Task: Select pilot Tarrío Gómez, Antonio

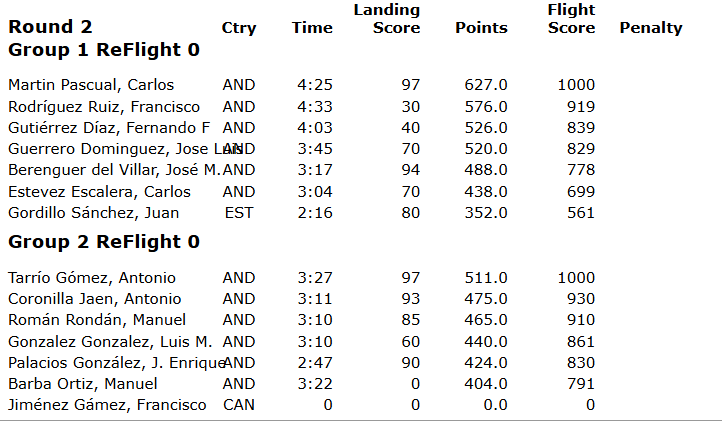Action: point(92,278)
